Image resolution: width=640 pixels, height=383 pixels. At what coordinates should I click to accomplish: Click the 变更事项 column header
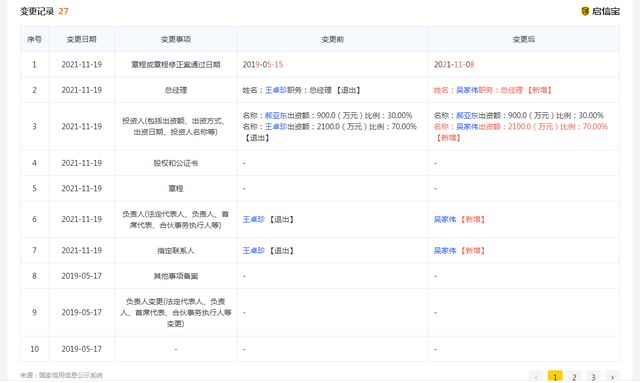click(176, 40)
